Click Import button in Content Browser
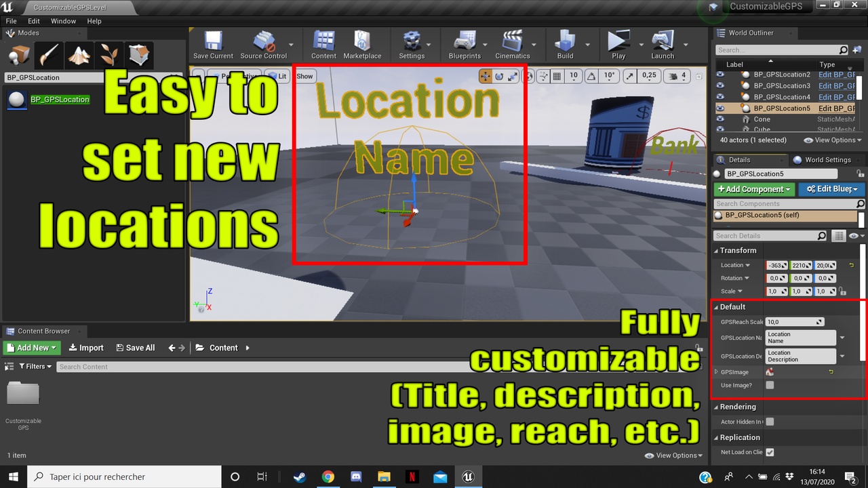Image resolution: width=868 pixels, height=488 pixels. (x=86, y=348)
